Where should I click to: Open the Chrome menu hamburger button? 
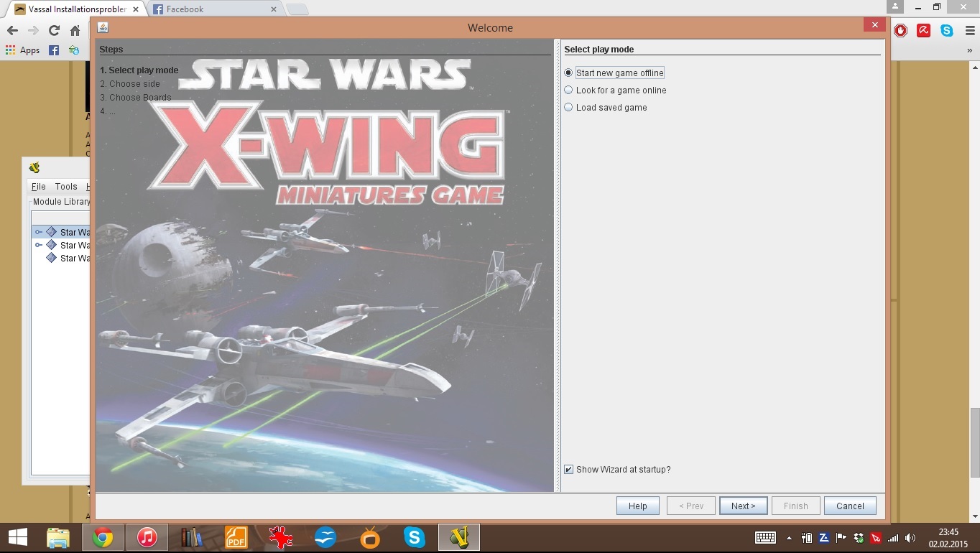(969, 30)
